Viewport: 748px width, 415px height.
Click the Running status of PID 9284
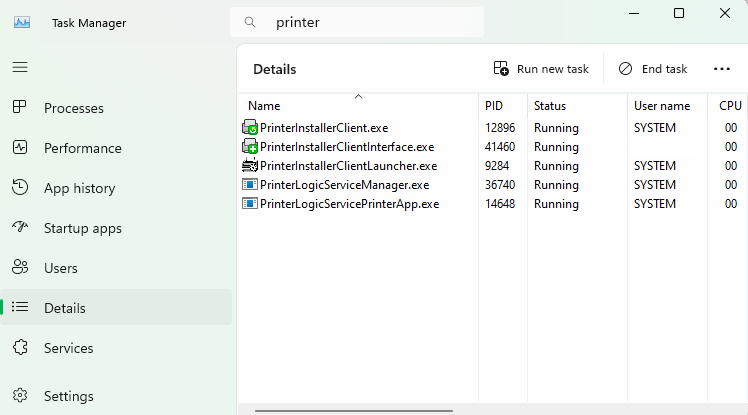click(556, 166)
